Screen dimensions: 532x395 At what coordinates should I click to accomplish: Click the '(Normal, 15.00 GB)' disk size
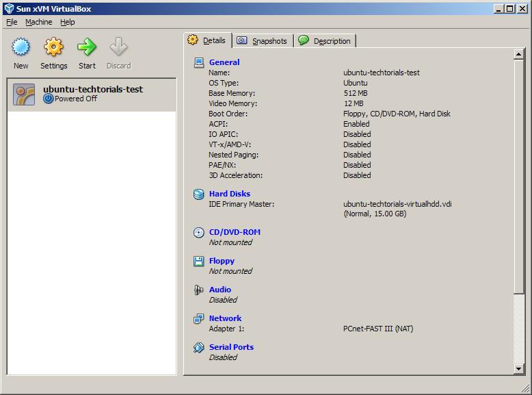(x=375, y=214)
